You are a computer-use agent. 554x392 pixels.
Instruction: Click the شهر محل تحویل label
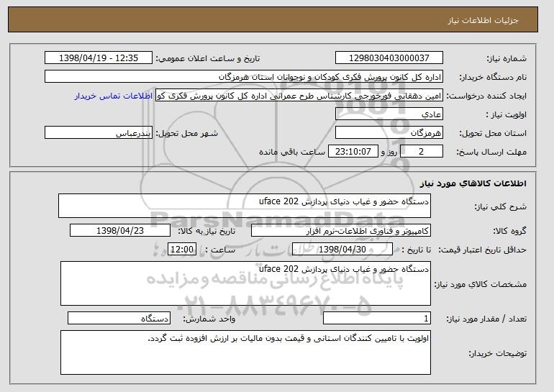tap(187, 134)
